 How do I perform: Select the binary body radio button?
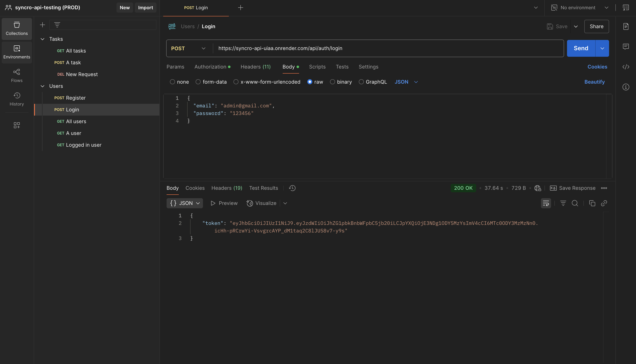[333, 82]
